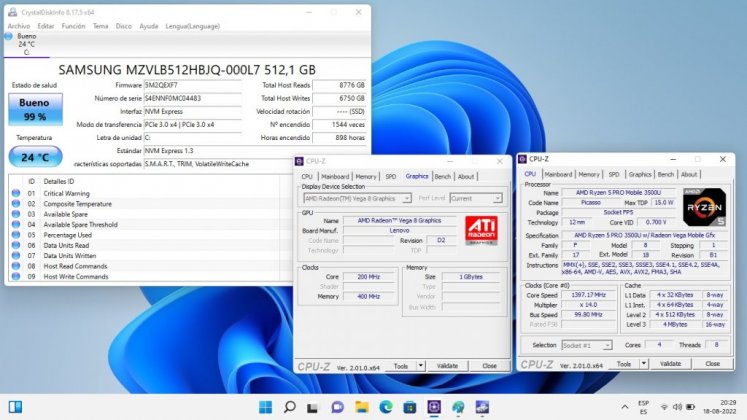Open Ayuda menu in CrystalDiskInfo
The height and width of the screenshot is (420, 747).
149,26
